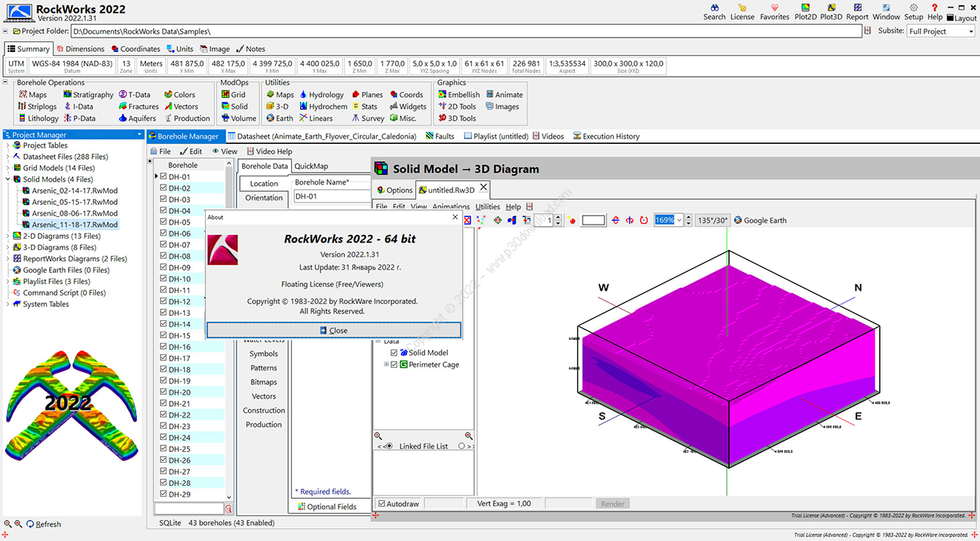Disable the Perimeter Cage checkbox
The width and height of the screenshot is (980, 541).
click(x=394, y=365)
